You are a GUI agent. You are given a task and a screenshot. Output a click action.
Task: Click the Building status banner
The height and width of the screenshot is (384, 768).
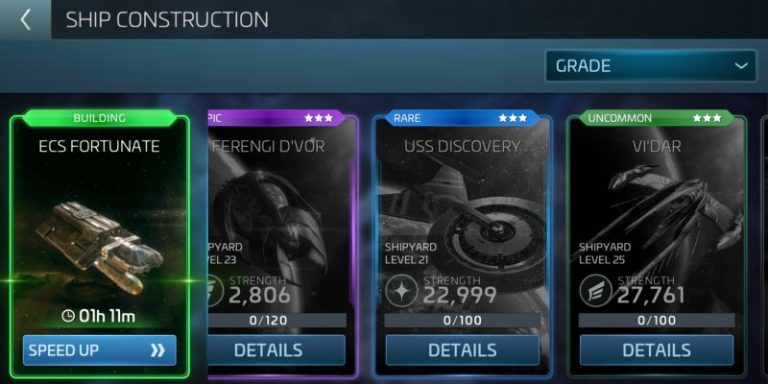tap(99, 118)
